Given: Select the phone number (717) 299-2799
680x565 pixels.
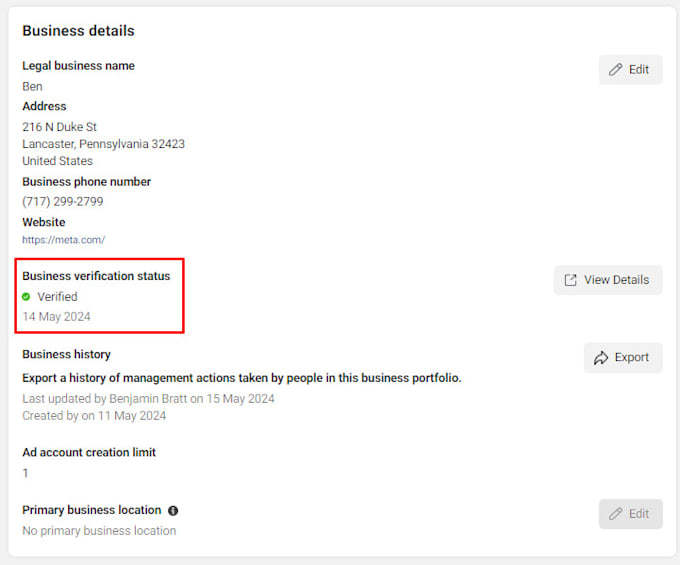Looking at the screenshot, I should point(63,202).
